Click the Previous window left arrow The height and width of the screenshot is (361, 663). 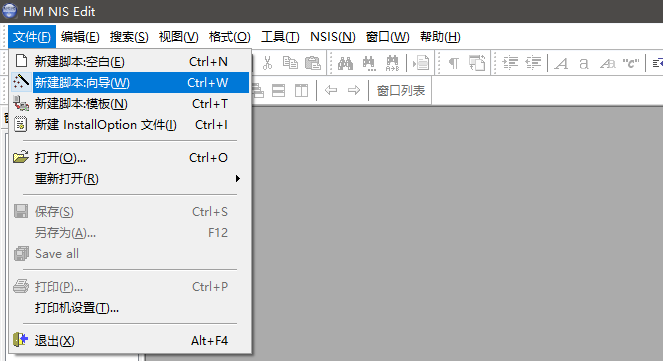331,90
